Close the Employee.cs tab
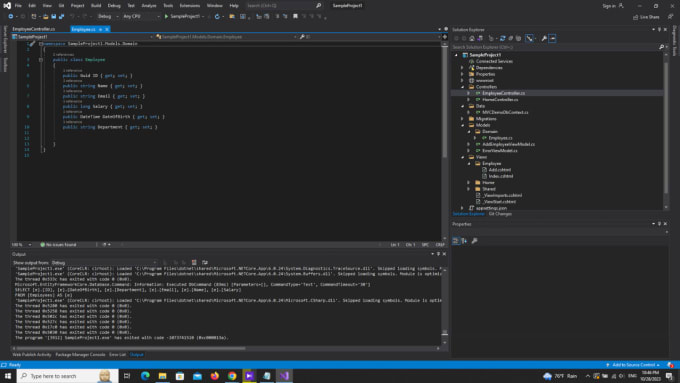Screen dimensions: 680x383 point(107,29)
